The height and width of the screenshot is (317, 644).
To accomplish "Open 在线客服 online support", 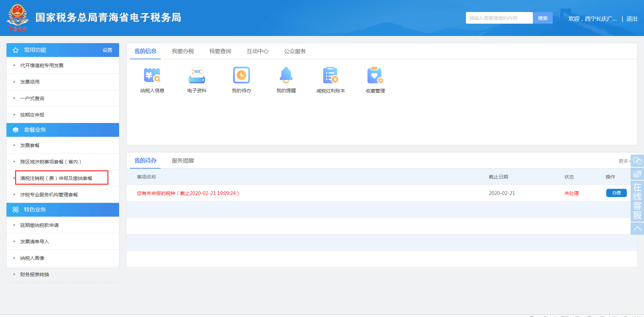I will (x=637, y=201).
